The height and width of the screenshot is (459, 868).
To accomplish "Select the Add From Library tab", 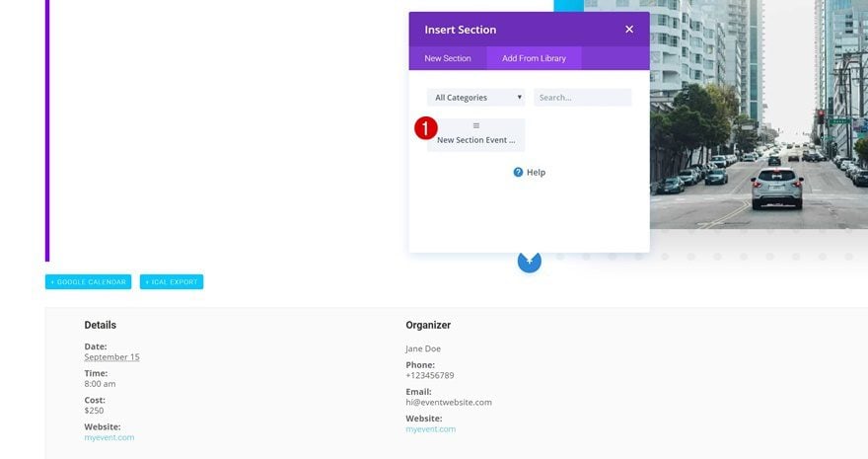I will tap(534, 58).
